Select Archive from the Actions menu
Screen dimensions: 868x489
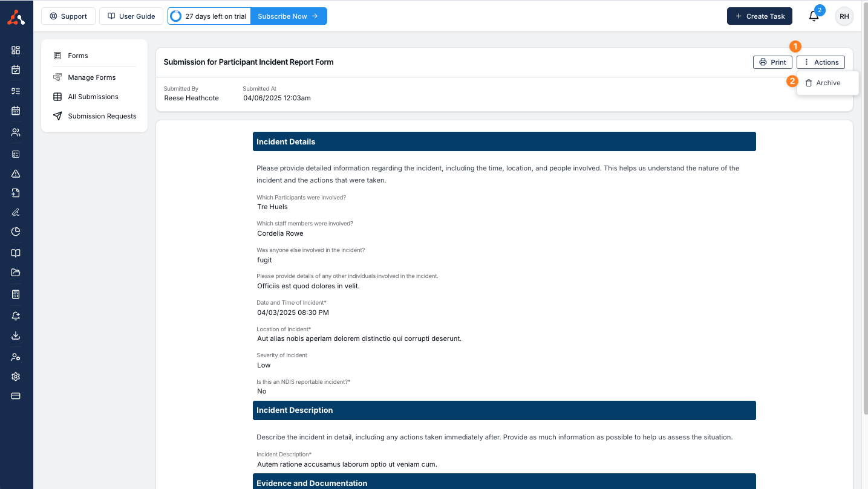pyautogui.click(x=827, y=83)
